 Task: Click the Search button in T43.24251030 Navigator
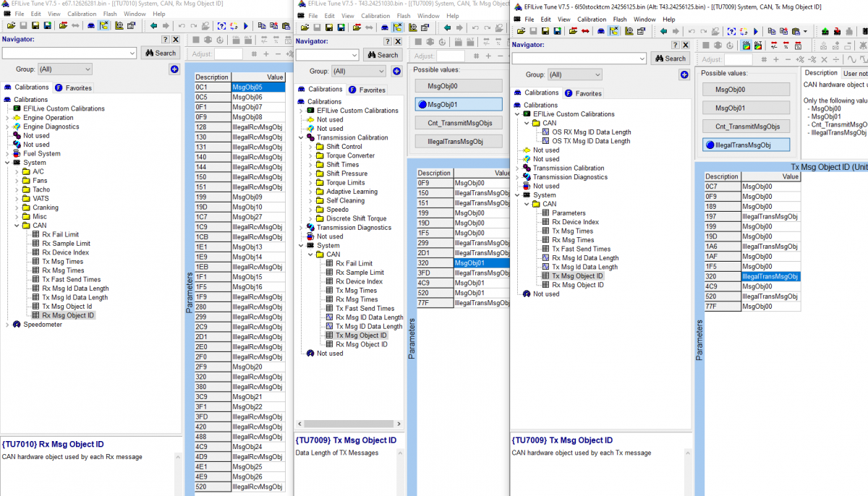(x=382, y=55)
